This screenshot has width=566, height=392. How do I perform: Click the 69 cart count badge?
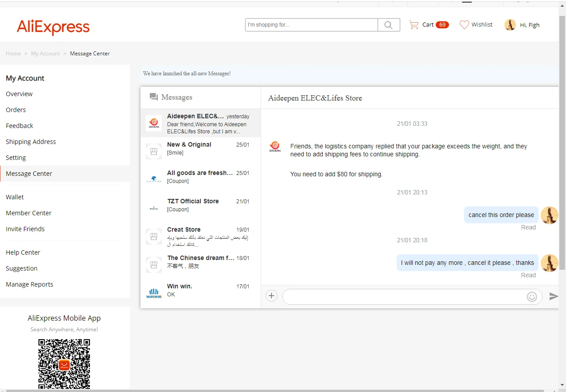pos(442,25)
